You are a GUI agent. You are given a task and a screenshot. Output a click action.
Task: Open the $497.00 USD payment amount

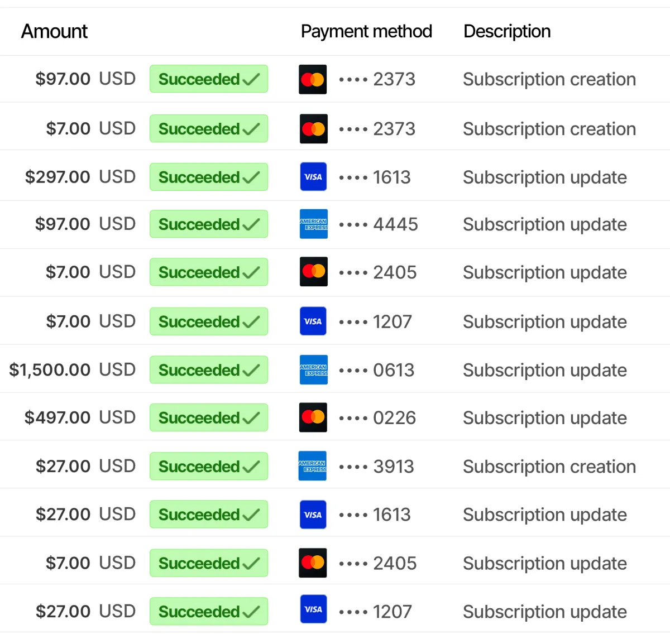(80, 417)
